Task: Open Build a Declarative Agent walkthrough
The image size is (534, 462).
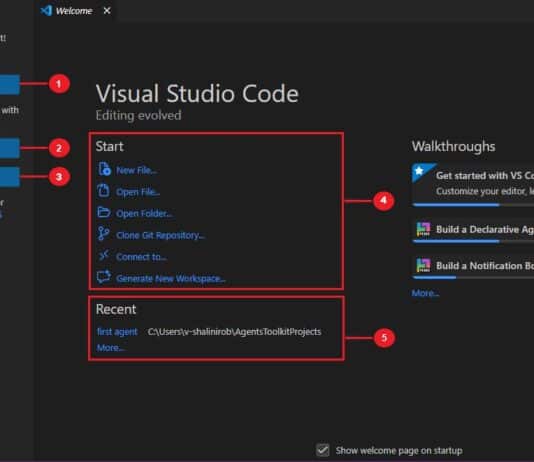Action: 473,230
